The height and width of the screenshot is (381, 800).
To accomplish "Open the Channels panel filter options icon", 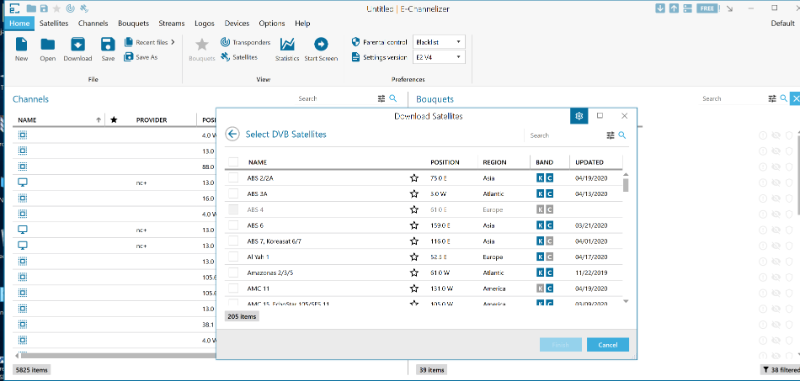I will tap(381, 98).
